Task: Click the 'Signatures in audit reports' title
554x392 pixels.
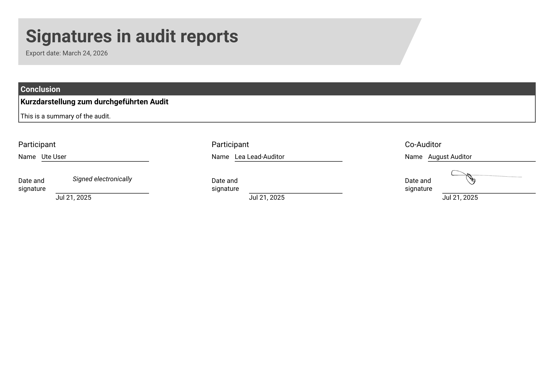Action: point(132,36)
